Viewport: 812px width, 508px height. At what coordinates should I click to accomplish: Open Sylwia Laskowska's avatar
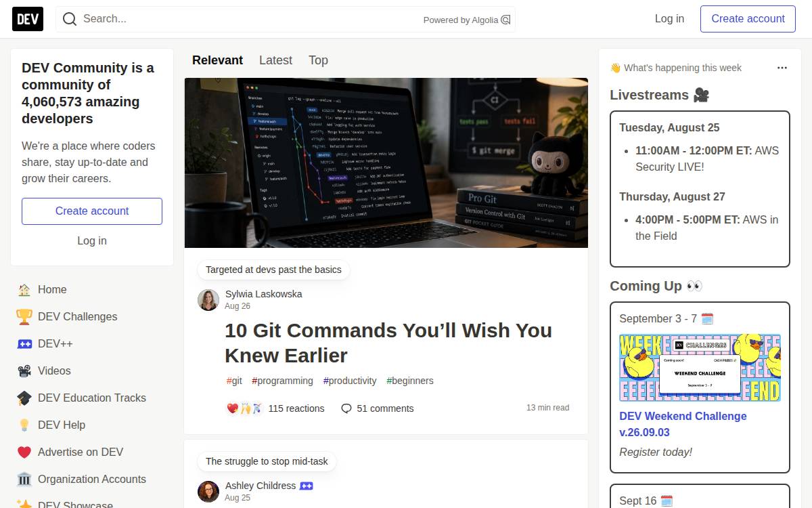click(208, 300)
